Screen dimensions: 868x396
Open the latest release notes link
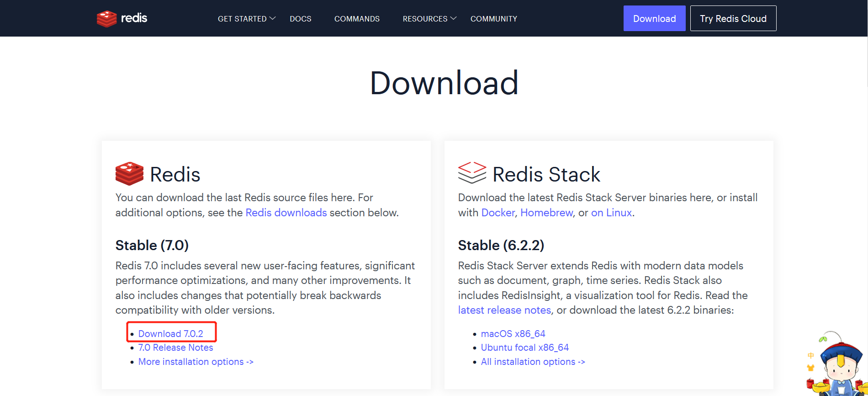click(504, 310)
